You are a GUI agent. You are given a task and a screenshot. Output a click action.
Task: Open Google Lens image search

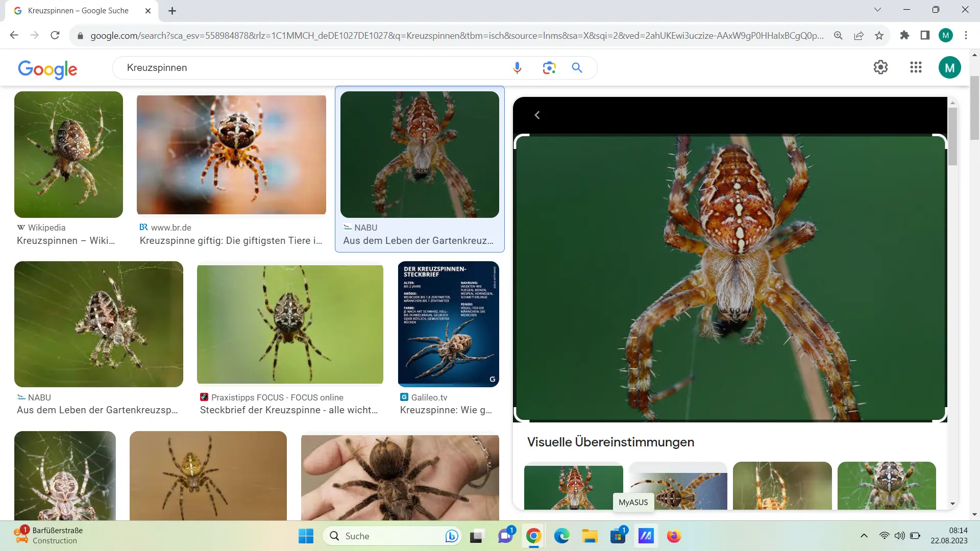(549, 68)
